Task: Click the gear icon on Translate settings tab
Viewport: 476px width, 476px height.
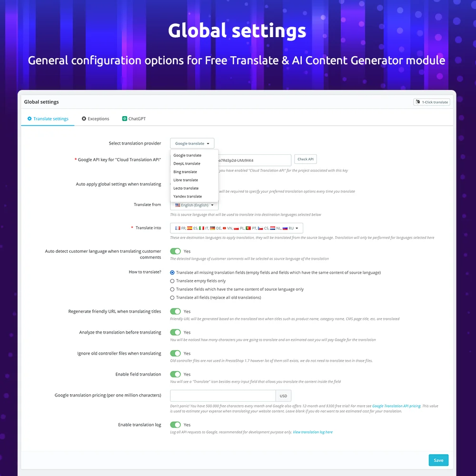Action: tap(30, 119)
